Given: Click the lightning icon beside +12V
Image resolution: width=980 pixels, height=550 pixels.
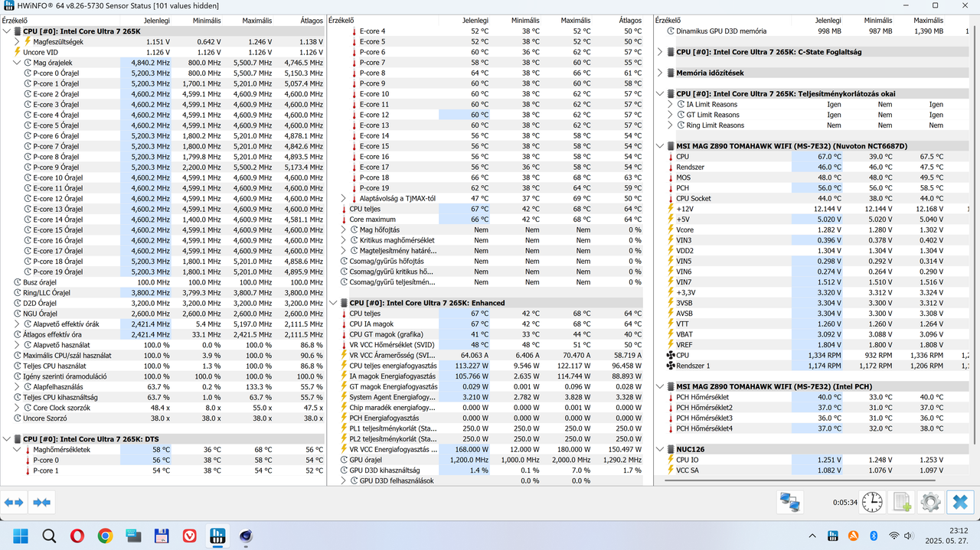Looking at the screenshot, I should pyautogui.click(x=671, y=209).
